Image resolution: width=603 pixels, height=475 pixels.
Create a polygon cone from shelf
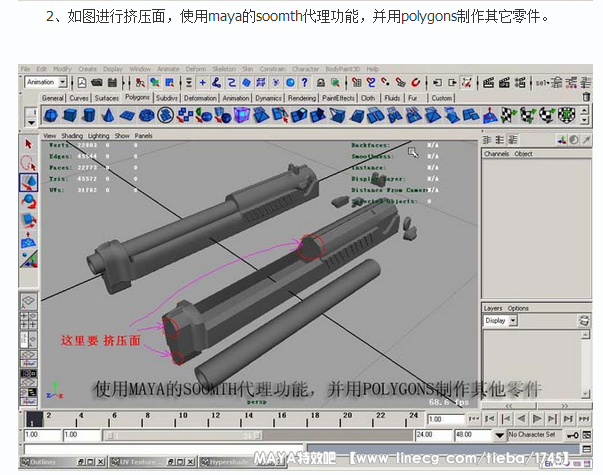coord(108,115)
